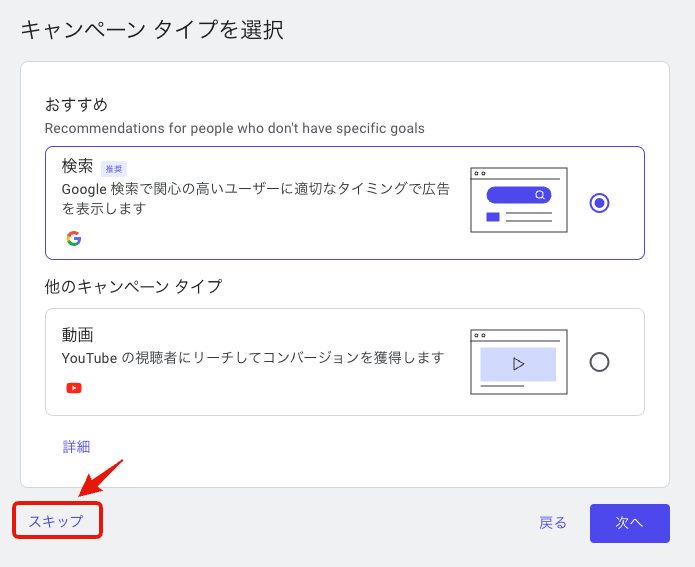Click the video campaign illustration

pos(519,362)
